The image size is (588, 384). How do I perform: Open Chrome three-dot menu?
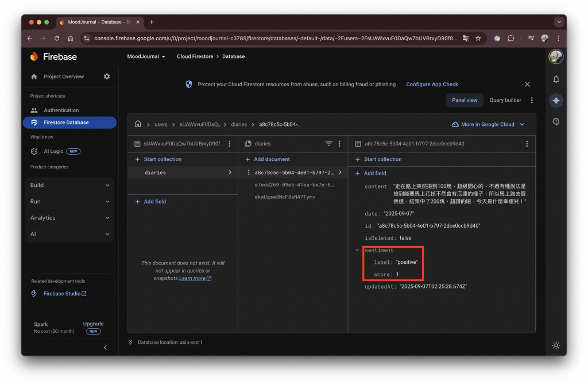[x=558, y=39]
